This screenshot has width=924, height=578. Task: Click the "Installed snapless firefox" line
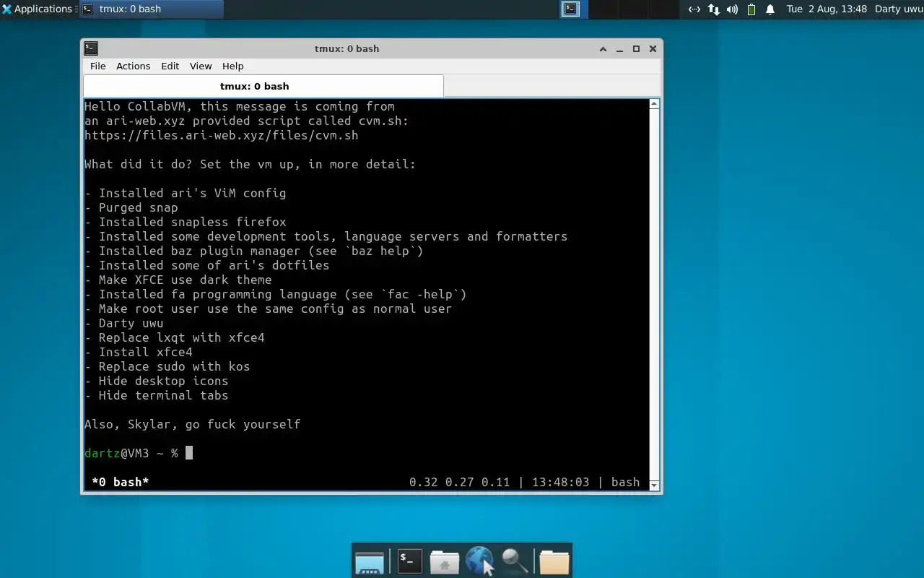pos(185,222)
